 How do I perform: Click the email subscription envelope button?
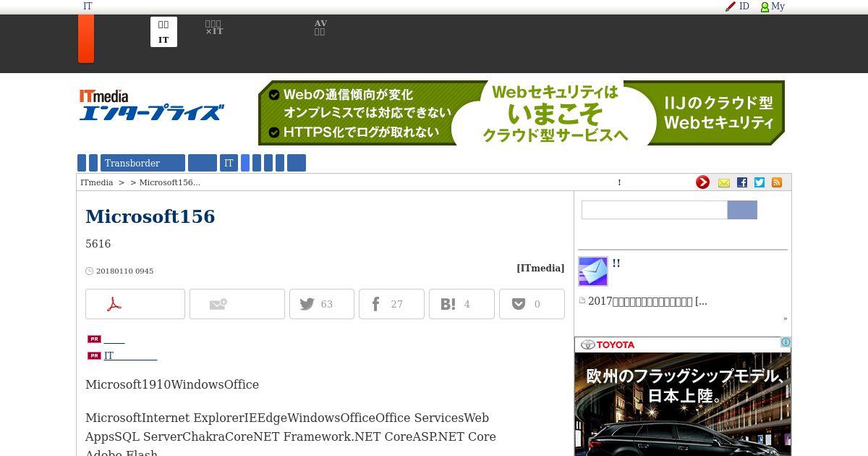coord(237,304)
